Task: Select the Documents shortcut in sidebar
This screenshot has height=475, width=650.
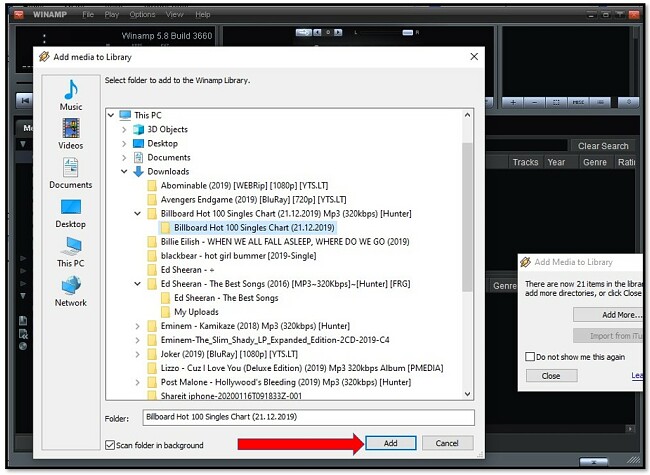Action: (x=71, y=173)
